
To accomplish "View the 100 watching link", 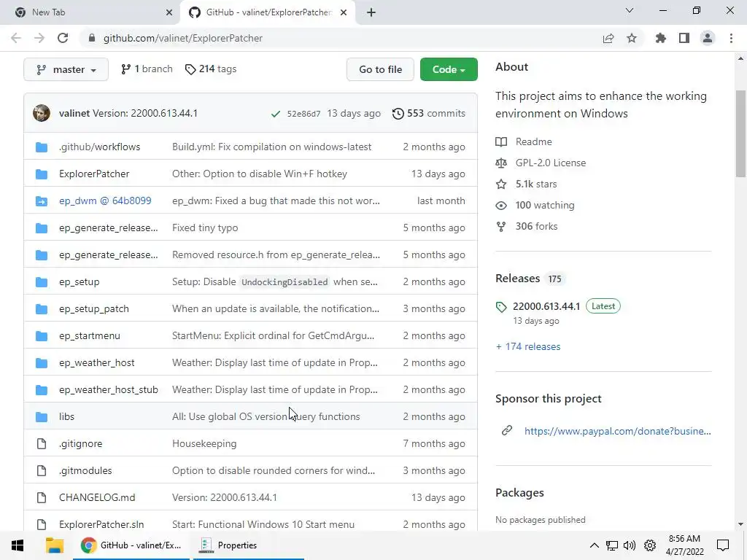I will (535, 205).
